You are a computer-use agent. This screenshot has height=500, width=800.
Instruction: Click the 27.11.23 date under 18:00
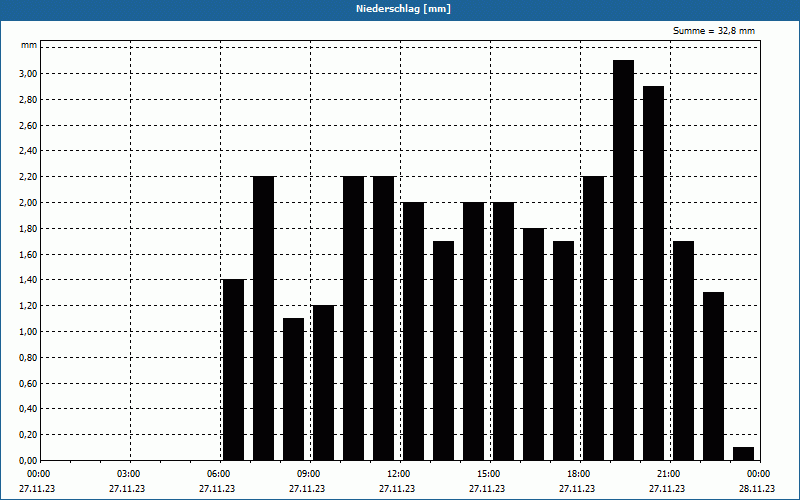(x=577, y=488)
